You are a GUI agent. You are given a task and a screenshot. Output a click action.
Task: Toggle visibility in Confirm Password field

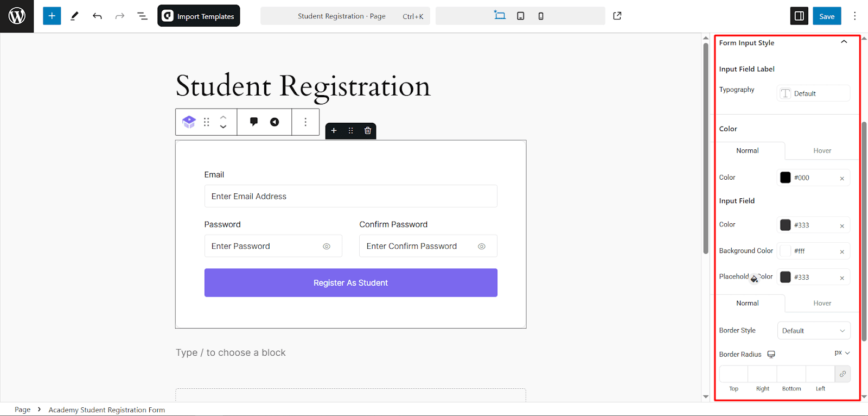(482, 247)
